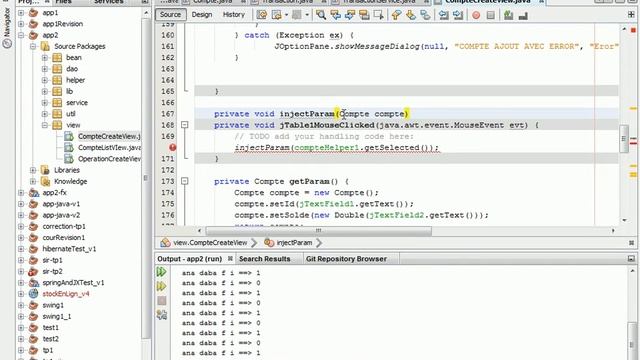Click the Uncomment code icon
The image size is (640, 360).
(x=523, y=16)
